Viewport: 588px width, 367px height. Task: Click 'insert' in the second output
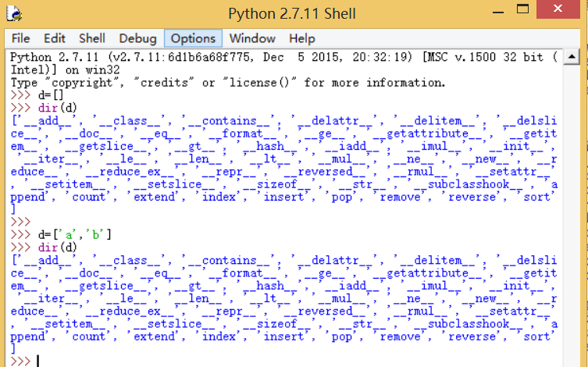[x=284, y=337]
